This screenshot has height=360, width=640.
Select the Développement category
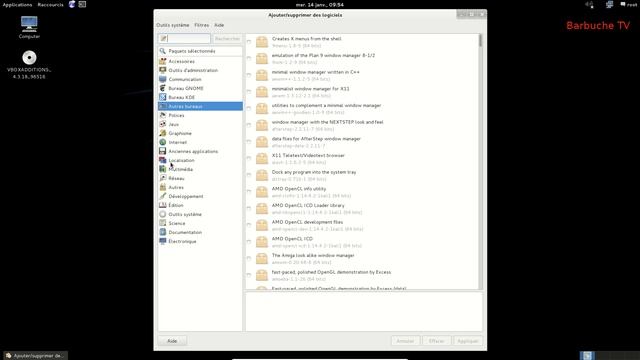200,196
